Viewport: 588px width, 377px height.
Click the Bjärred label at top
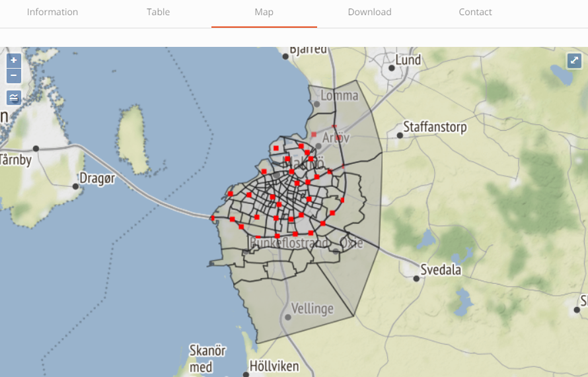click(309, 50)
